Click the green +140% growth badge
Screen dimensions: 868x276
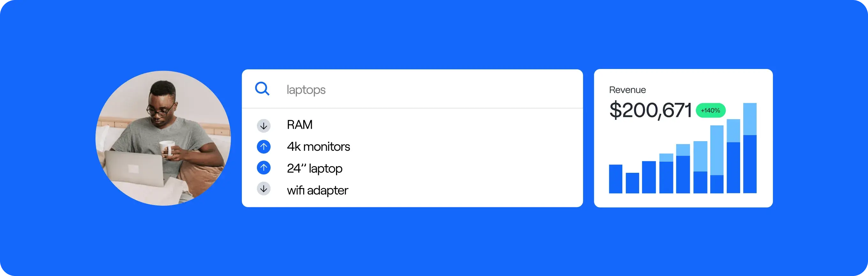coord(711,110)
